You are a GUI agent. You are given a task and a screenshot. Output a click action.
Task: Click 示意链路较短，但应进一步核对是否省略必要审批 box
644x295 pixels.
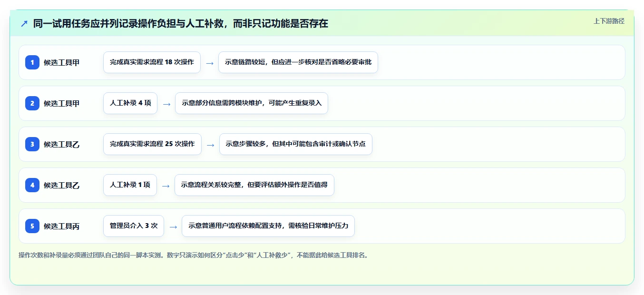click(x=298, y=62)
